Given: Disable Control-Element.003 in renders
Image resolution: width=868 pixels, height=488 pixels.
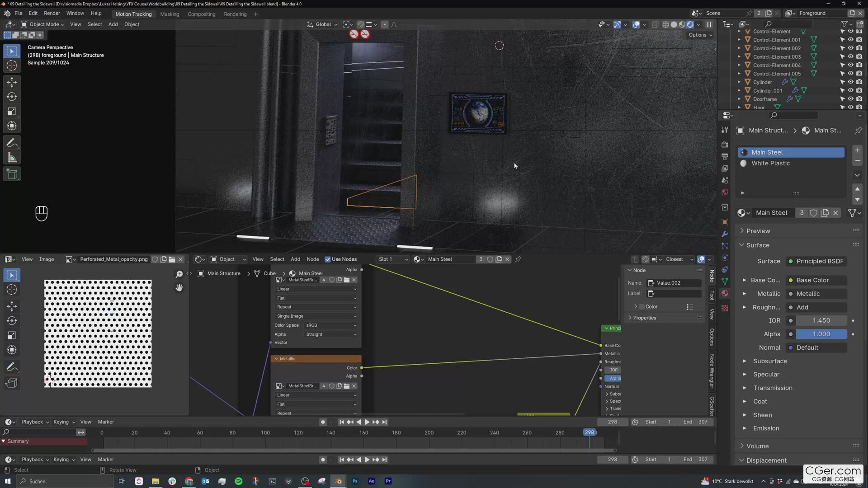Looking at the screenshot, I should coord(859,56).
